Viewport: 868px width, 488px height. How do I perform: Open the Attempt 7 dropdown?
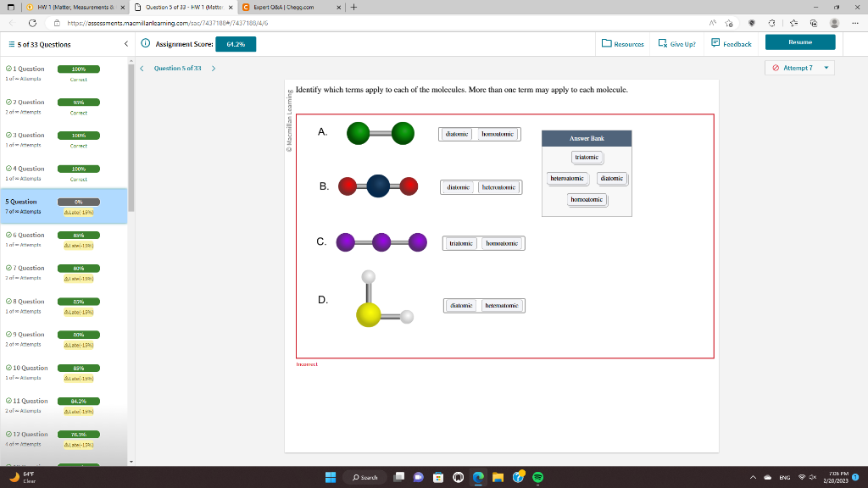[799, 68]
